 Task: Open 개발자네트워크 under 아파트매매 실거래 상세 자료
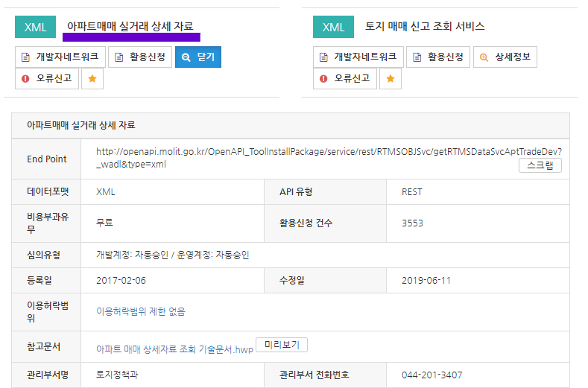[x=60, y=57]
